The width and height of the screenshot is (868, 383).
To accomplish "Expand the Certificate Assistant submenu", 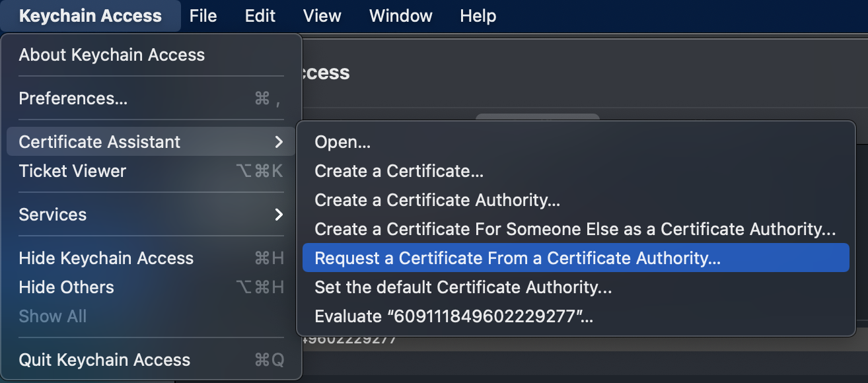I will tap(99, 141).
